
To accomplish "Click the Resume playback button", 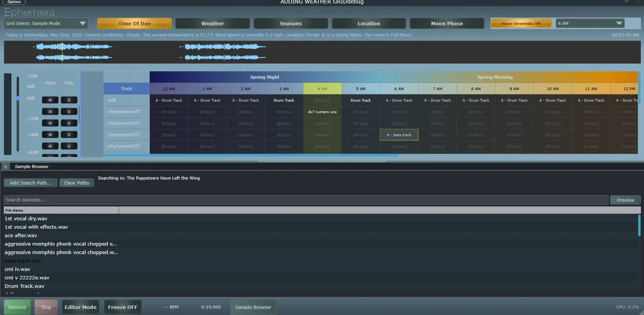I will [x=17, y=307].
